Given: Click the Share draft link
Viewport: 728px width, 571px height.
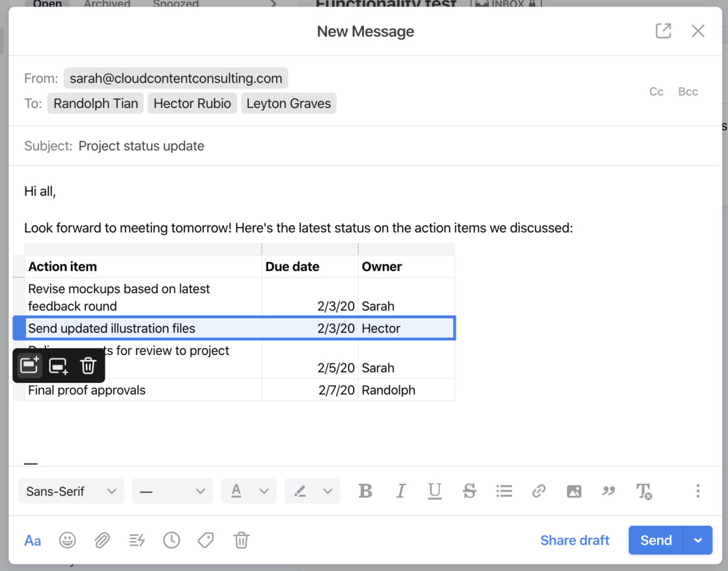Looking at the screenshot, I should [575, 540].
